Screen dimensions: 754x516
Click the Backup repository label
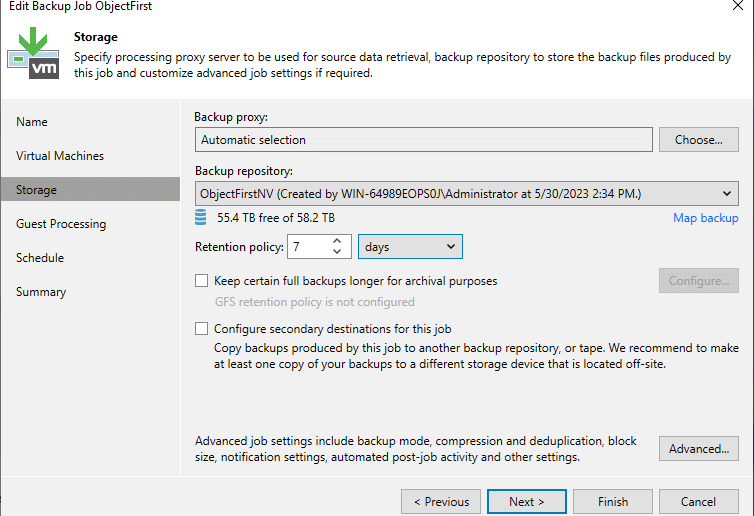pyautogui.click(x=244, y=171)
